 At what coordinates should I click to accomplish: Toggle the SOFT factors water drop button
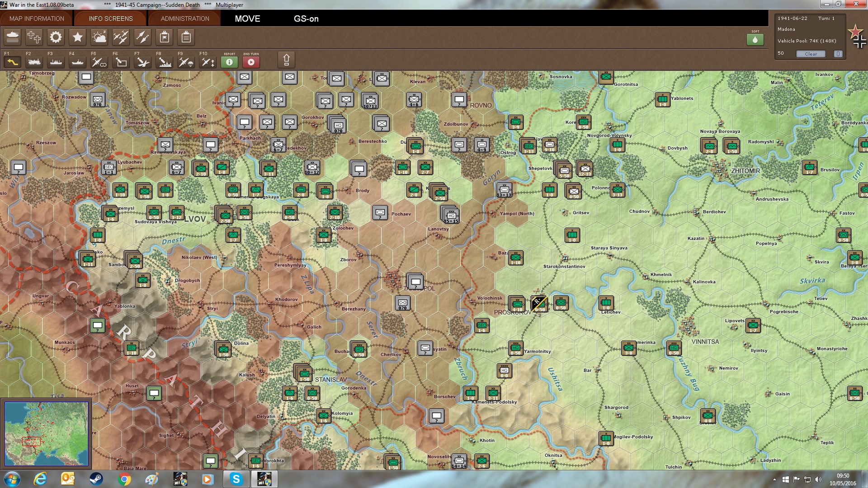(755, 39)
